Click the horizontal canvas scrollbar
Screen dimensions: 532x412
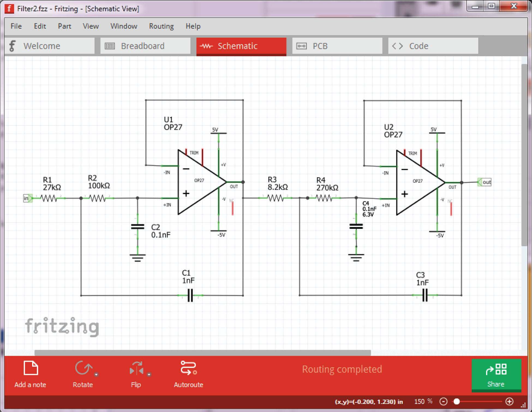coord(202,353)
